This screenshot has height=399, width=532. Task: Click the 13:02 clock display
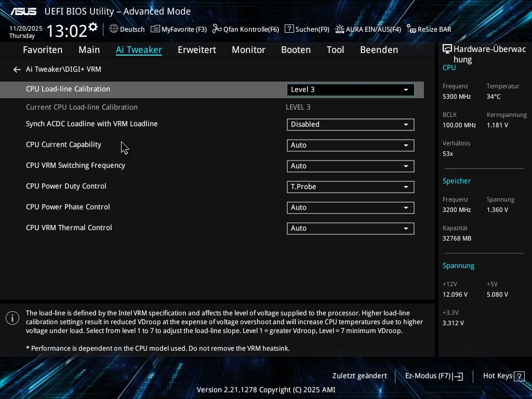[x=67, y=31]
